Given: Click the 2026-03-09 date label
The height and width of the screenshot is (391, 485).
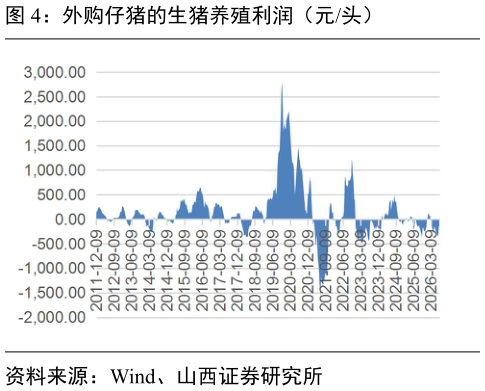Looking at the screenshot, I should tap(432, 270).
